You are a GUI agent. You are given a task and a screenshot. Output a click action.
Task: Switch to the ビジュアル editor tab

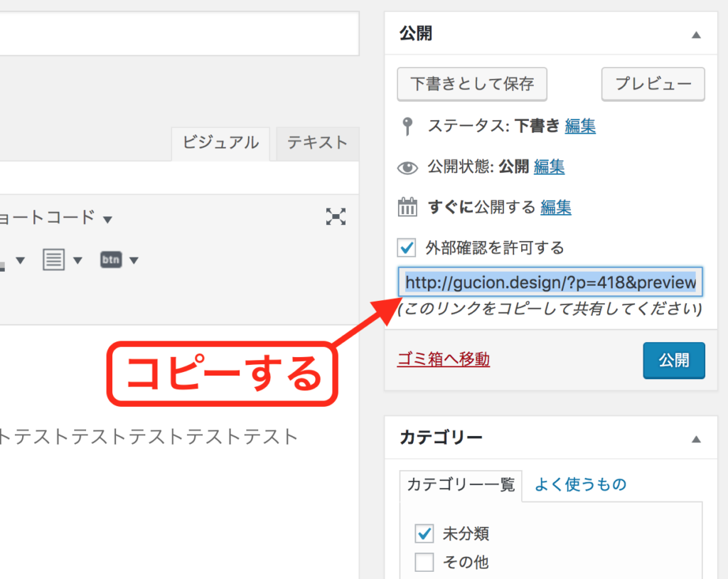pyautogui.click(x=220, y=143)
